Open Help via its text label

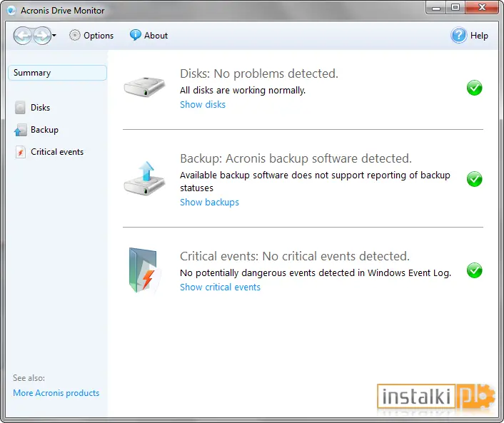coord(479,36)
